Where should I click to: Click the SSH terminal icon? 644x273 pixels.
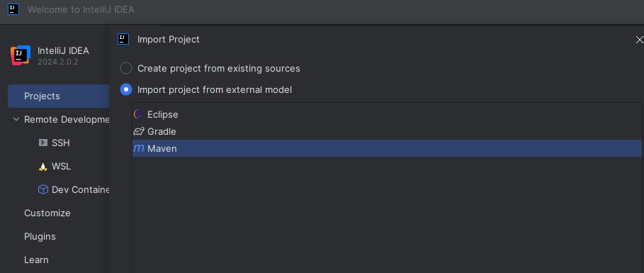(43, 143)
